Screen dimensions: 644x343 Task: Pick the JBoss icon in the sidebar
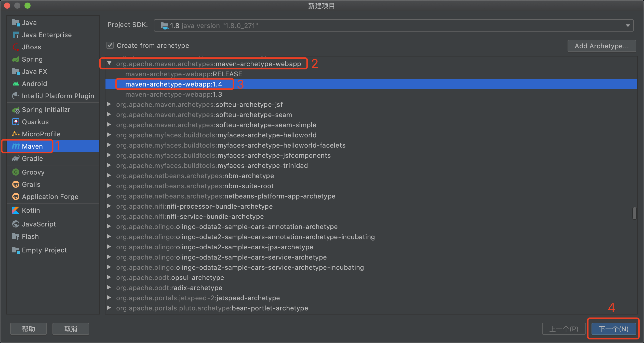tap(16, 47)
